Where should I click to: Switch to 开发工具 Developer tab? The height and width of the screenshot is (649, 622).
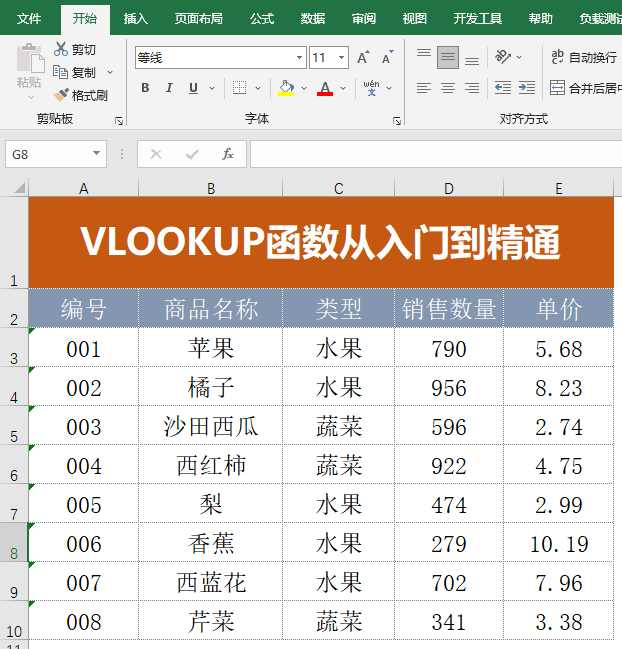pyautogui.click(x=478, y=19)
